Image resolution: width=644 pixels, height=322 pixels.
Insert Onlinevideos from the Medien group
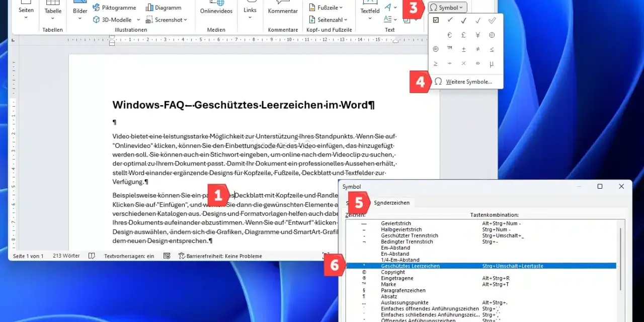(216, 8)
